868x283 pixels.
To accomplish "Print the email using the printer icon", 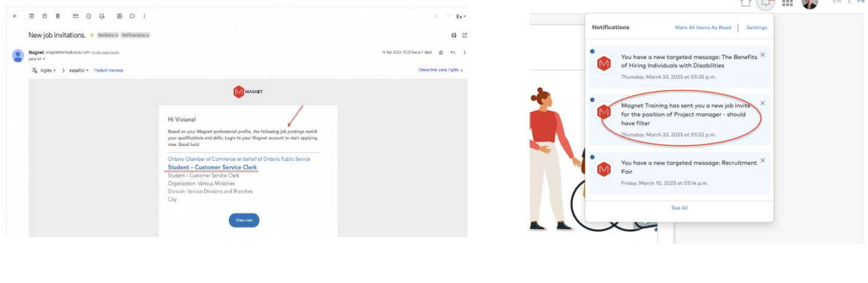I will (x=454, y=35).
